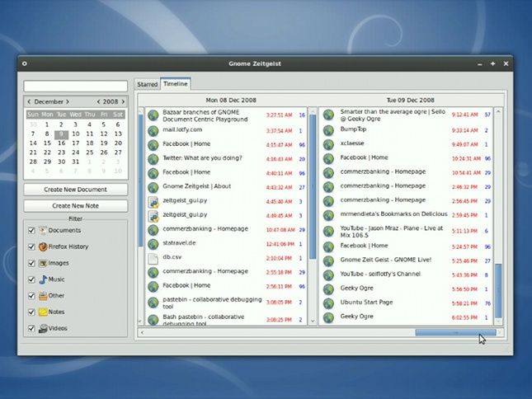This screenshot has height=399, width=532.
Task: Select 'db.csv' entry text
Action: point(172,257)
